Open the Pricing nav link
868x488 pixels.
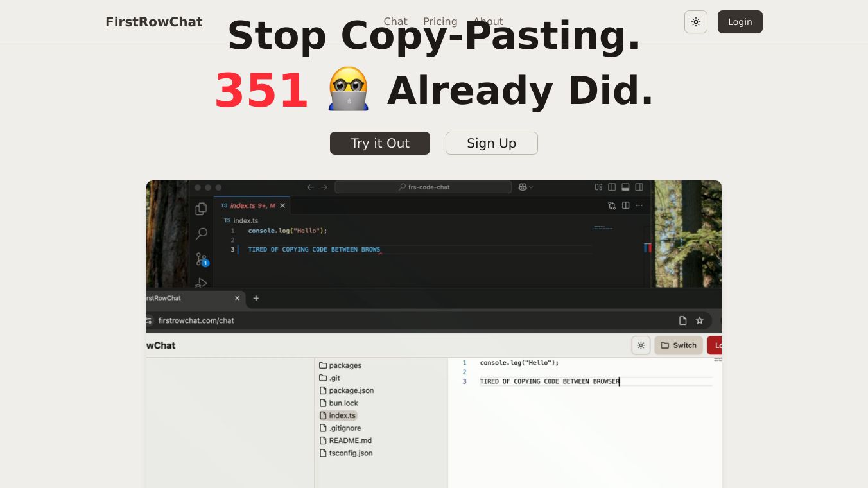coord(440,22)
